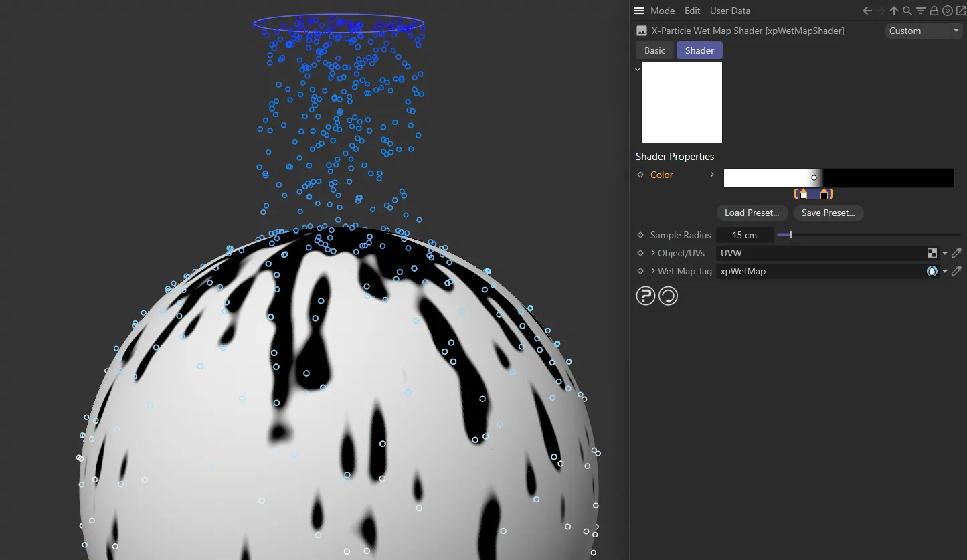Select the droplet icon on the xpWetMap field

pos(932,271)
